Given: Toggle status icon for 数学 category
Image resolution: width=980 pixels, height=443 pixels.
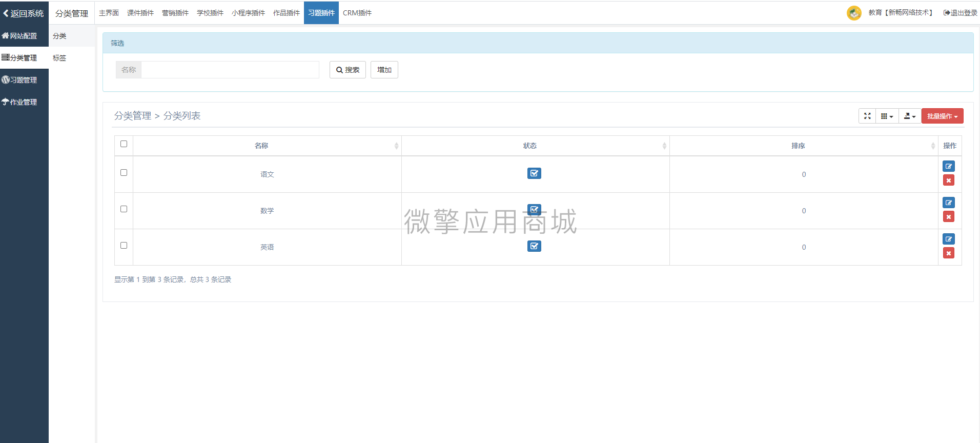Looking at the screenshot, I should (x=534, y=210).
